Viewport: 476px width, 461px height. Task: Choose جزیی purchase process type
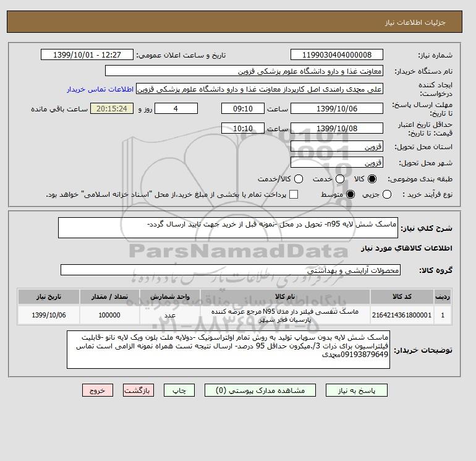pyautogui.click(x=387, y=194)
